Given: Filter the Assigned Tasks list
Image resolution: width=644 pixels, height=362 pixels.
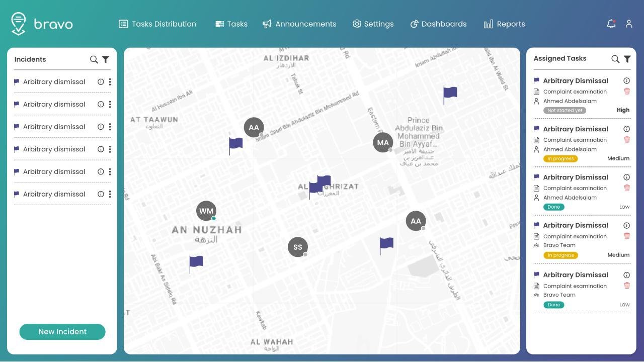Looking at the screenshot, I should (x=627, y=59).
